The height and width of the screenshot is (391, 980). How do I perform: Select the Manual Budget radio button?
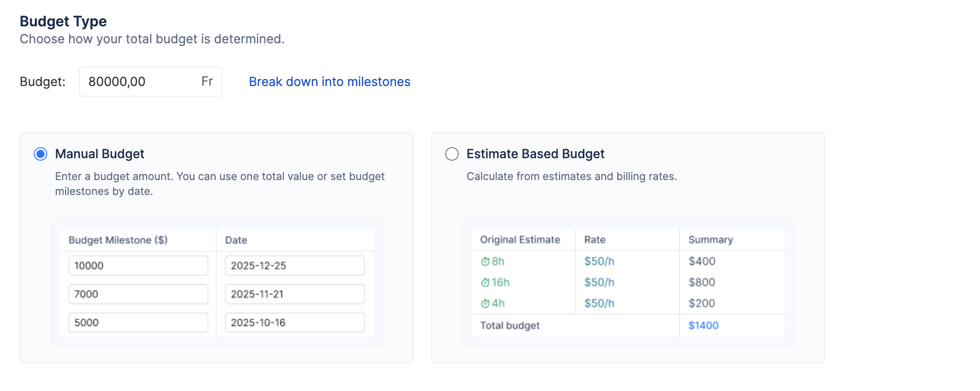coord(41,154)
